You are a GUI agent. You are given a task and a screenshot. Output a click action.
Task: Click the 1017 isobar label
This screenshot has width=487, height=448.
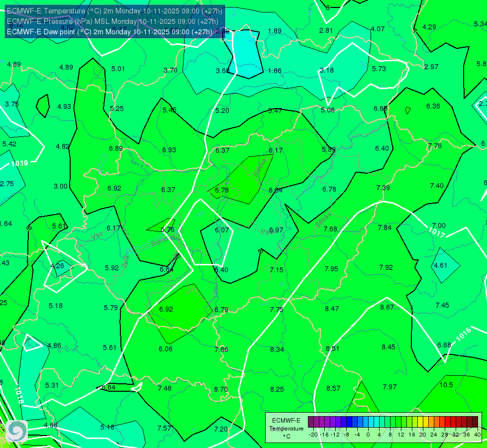click(x=437, y=232)
